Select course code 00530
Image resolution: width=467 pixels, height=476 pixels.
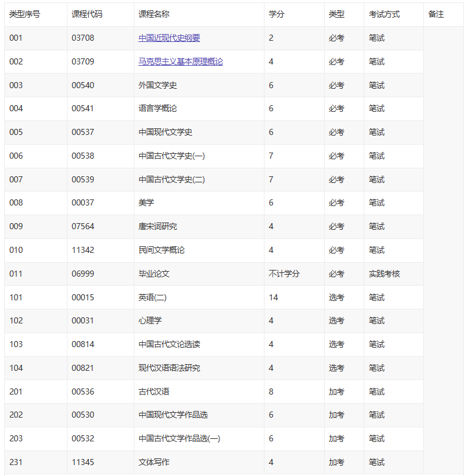coord(83,415)
